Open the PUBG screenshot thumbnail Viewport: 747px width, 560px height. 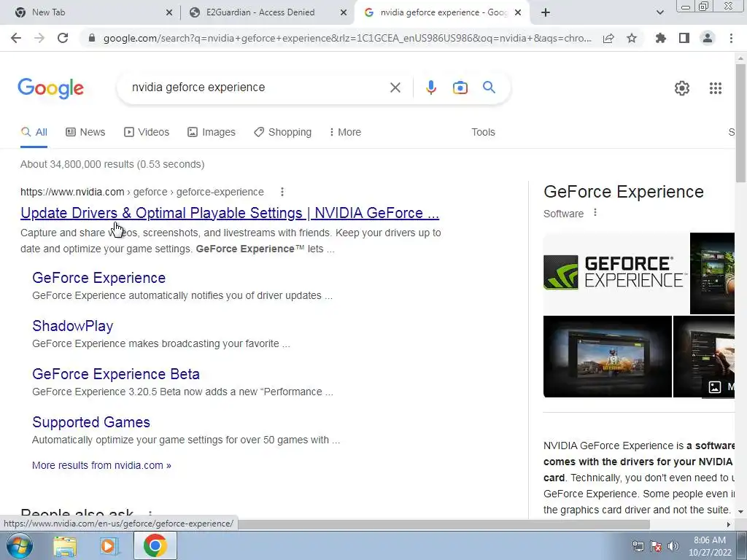coord(608,356)
